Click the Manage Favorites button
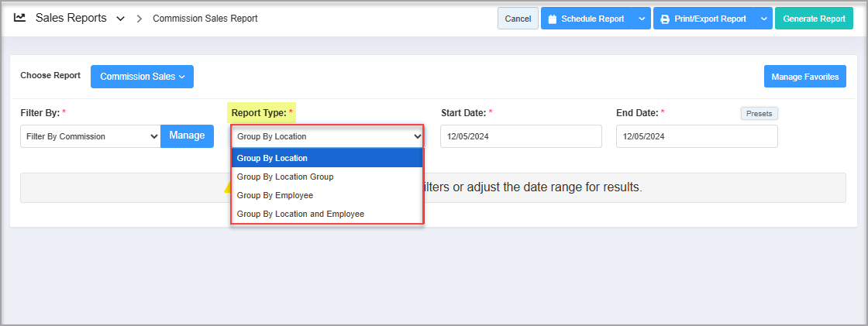This screenshot has height=326, width=868. click(804, 77)
